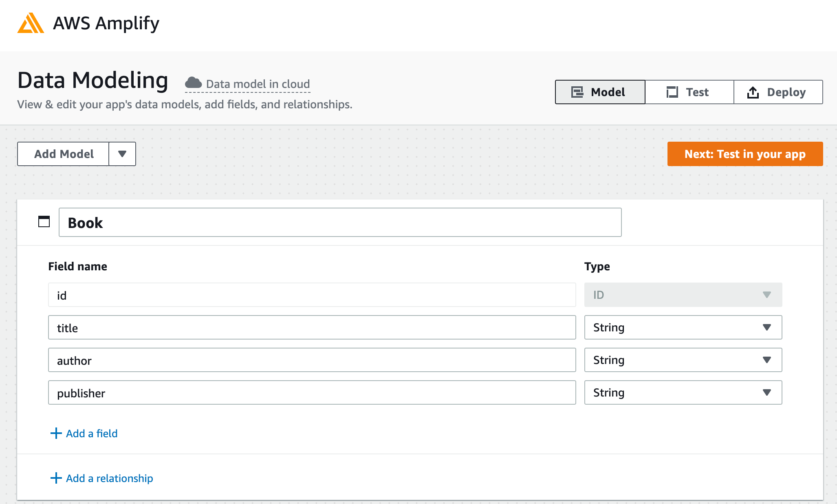Open the type dropdown for publisher

(x=683, y=392)
